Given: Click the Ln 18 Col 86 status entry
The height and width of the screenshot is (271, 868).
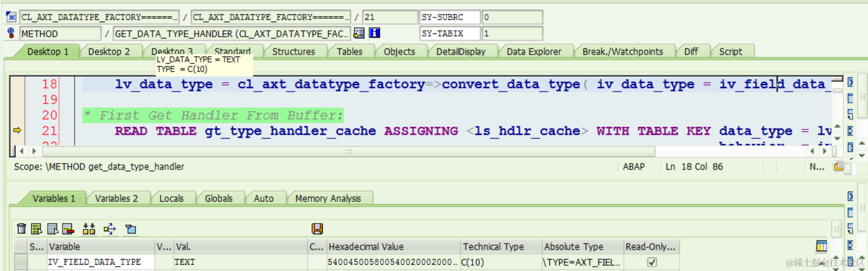Looking at the screenshot, I should pyautogui.click(x=694, y=167).
